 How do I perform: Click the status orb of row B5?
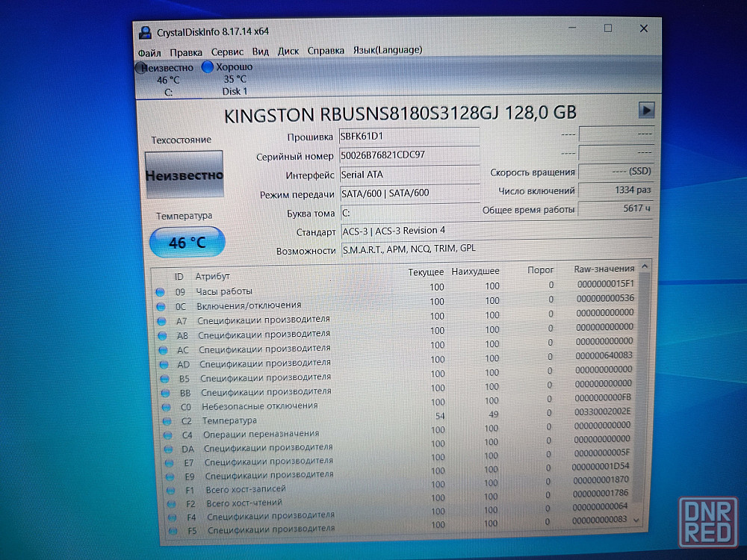pos(164,379)
